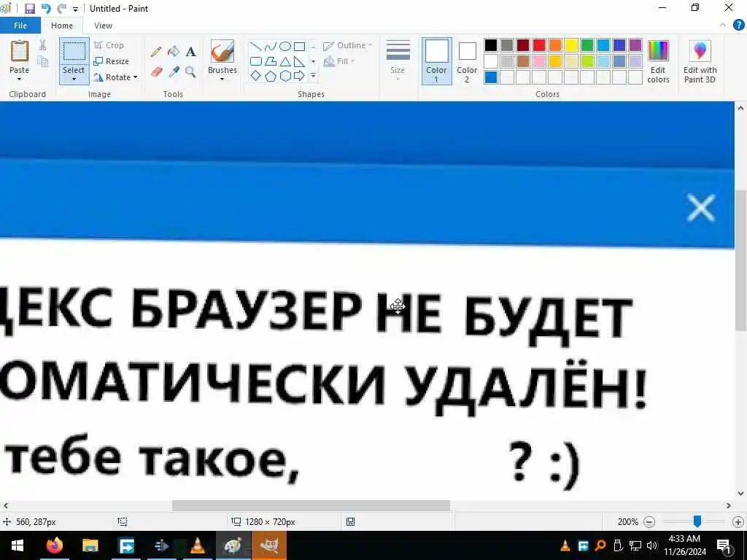Viewport: 747px width, 560px height.
Task: Choose the Line shape
Action: click(x=256, y=46)
